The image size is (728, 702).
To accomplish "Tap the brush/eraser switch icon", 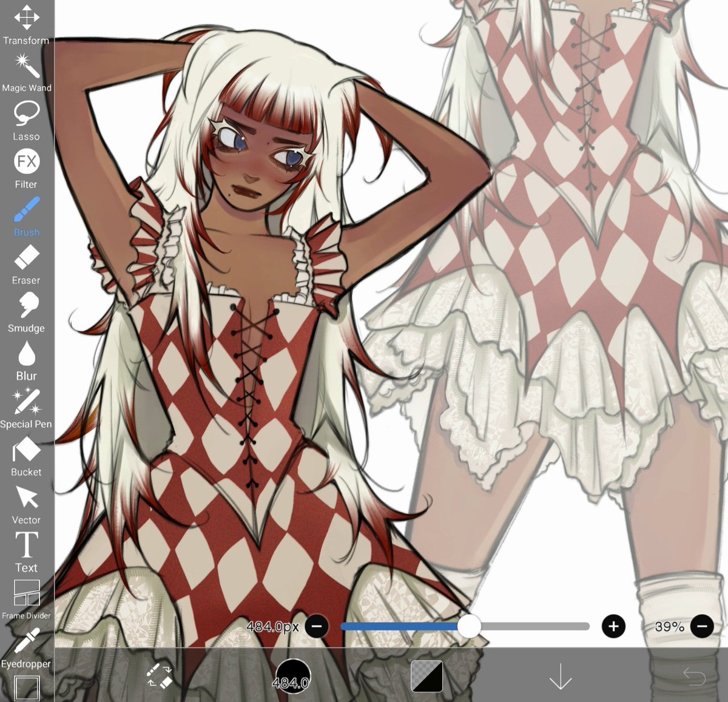I will [x=160, y=675].
